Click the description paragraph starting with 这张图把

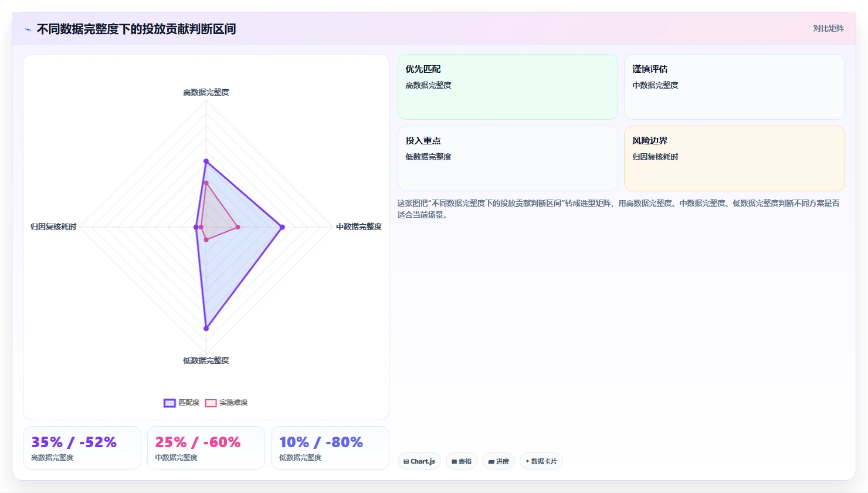point(618,209)
